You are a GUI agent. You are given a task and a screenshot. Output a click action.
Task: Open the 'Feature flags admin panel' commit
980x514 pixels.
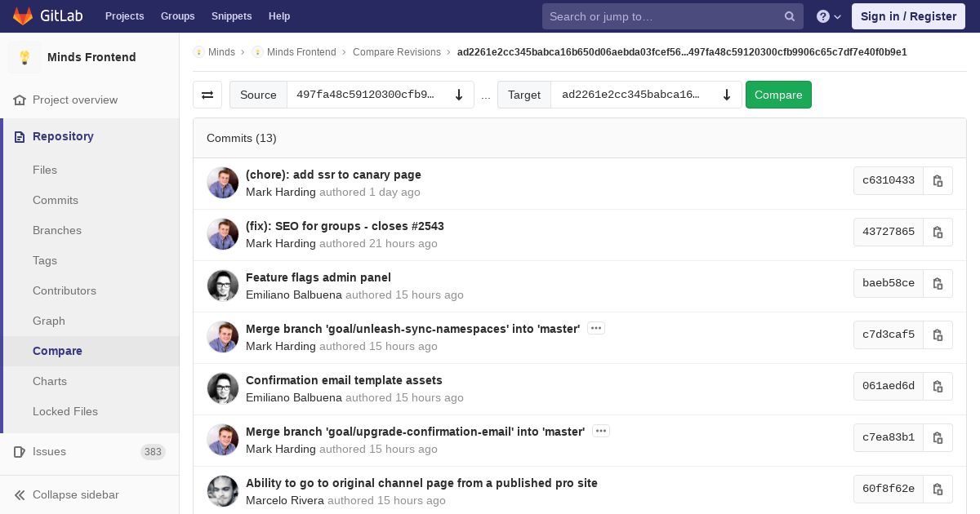coord(318,277)
